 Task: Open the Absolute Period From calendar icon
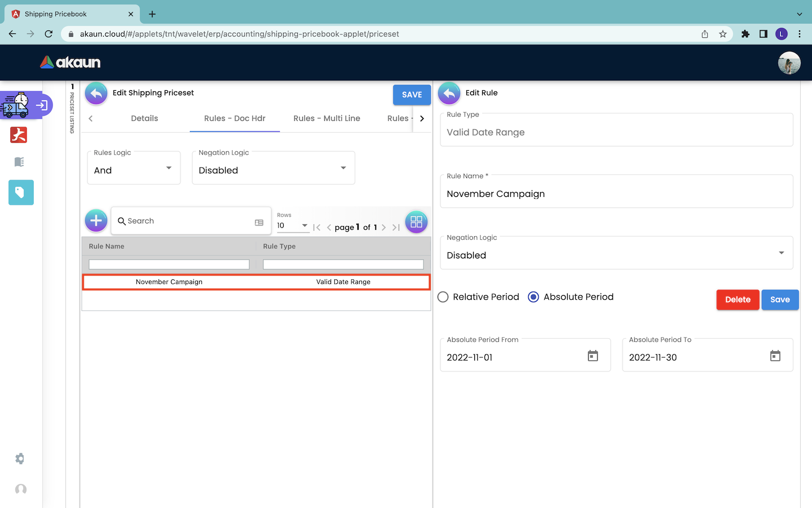[x=593, y=356]
